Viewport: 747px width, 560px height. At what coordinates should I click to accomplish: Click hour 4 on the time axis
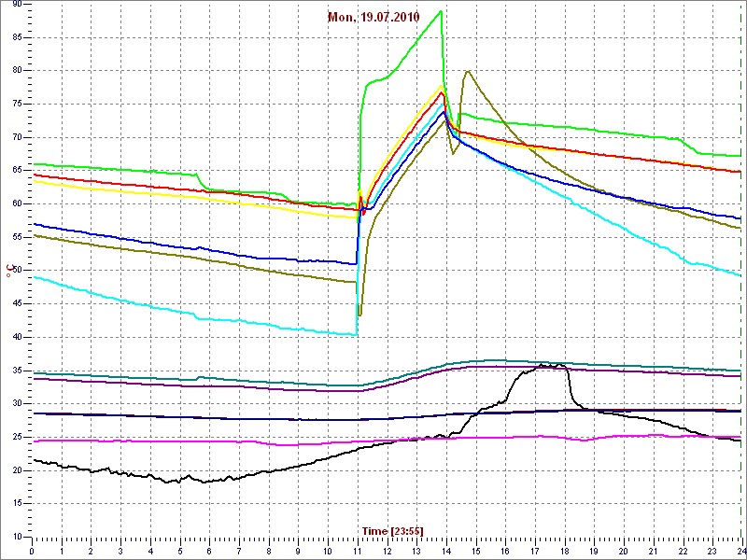pyautogui.click(x=150, y=550)
